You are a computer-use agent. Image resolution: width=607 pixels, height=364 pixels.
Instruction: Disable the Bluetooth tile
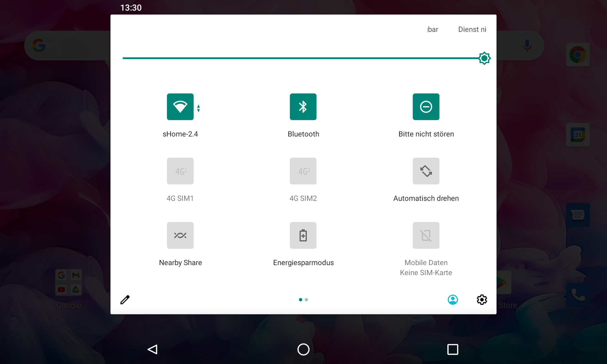(303, 107)
